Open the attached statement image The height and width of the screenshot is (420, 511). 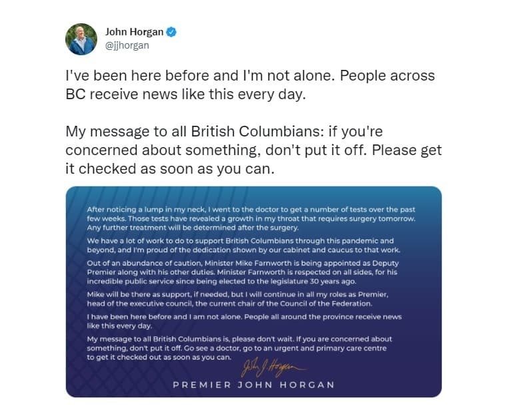point(254,292)
